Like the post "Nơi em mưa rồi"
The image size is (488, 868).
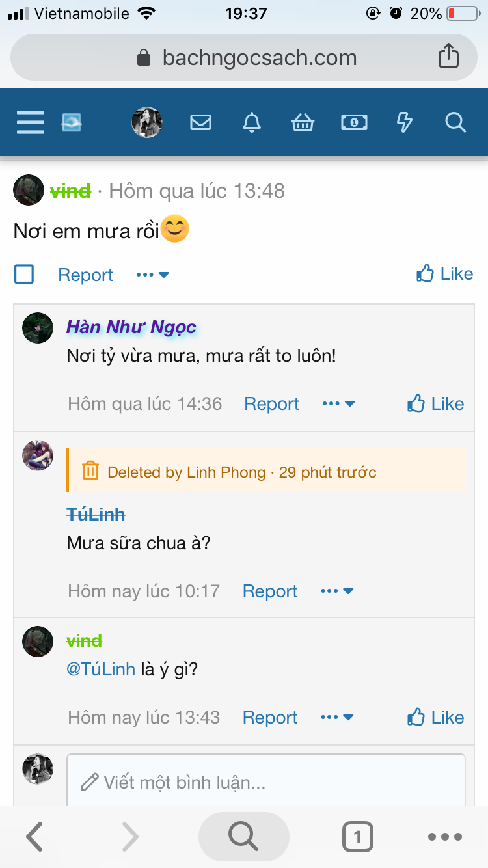445,274
